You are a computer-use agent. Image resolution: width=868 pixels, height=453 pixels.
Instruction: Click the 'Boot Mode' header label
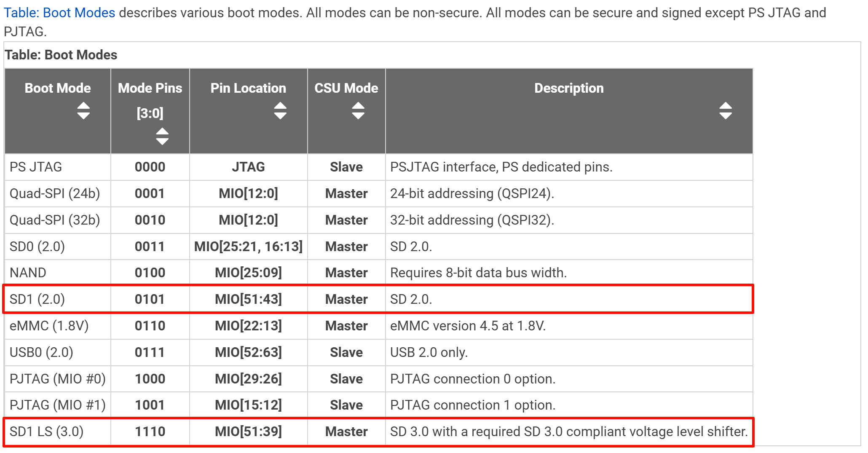point(58,88)
